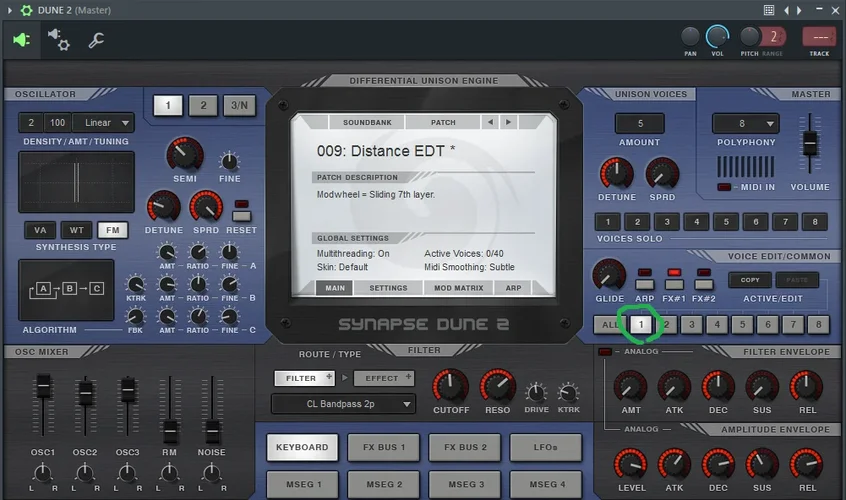846x500 pixels.
Task: Select previous patch with left arrow
Action: click(x=489, y=122)
